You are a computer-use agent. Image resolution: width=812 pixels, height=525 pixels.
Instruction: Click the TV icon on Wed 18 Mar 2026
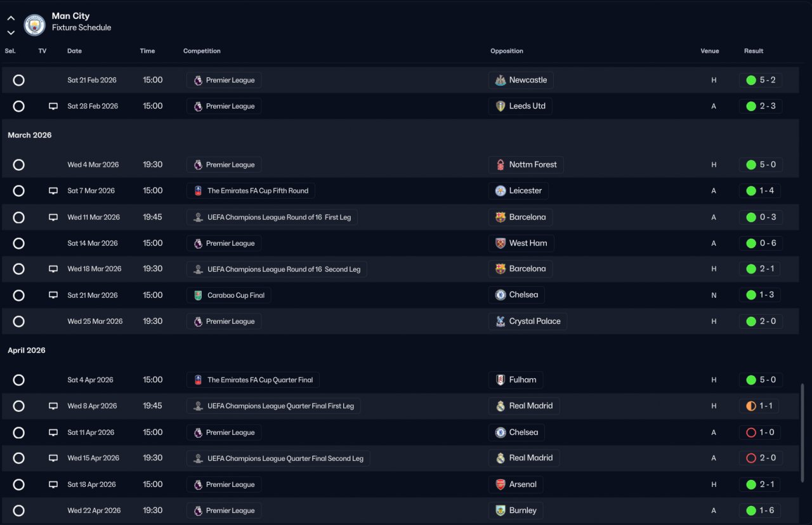click(x=53, y=269)
